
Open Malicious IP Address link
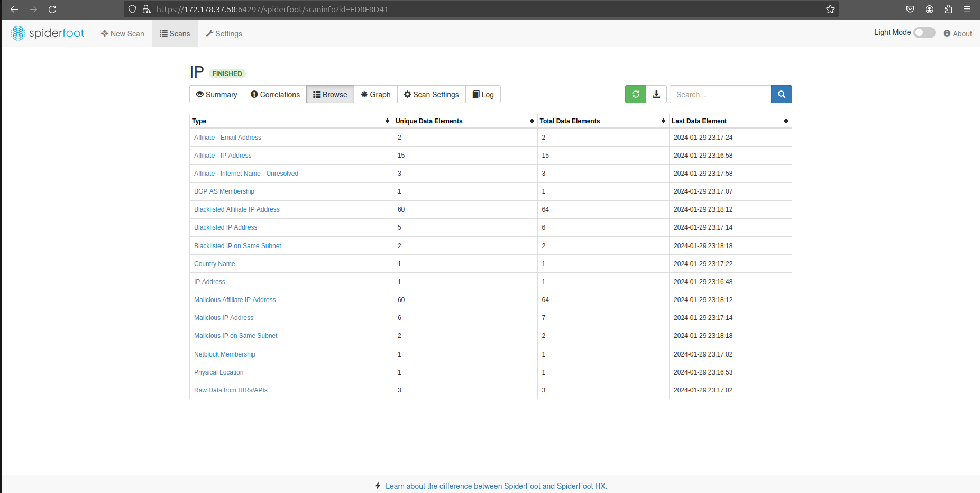[224, 318]
